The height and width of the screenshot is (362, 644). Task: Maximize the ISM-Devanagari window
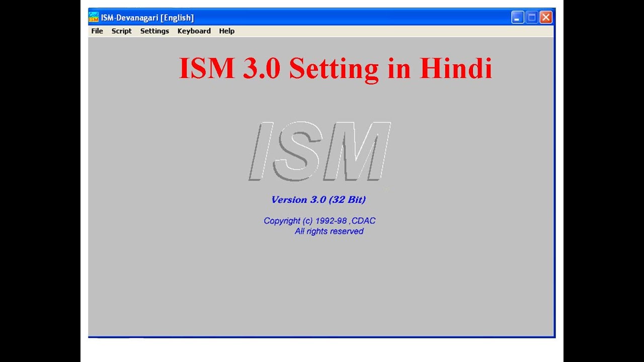[x=532, y=18]
